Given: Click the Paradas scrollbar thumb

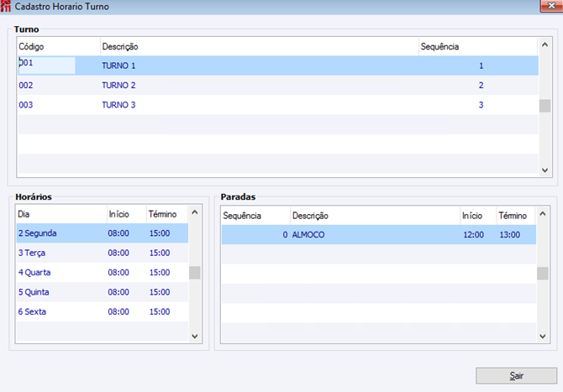Looking at the screenshot, I should click(543, 274).
